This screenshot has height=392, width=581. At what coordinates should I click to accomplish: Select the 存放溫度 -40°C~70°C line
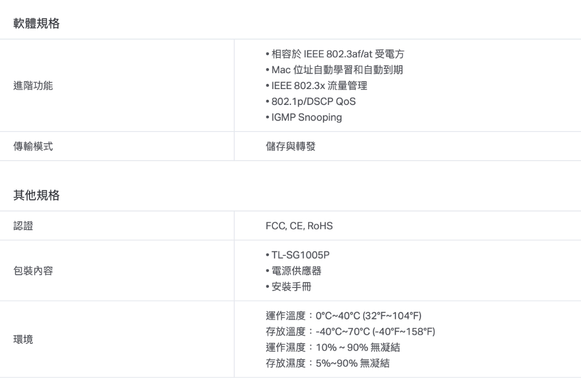(350, 331)
